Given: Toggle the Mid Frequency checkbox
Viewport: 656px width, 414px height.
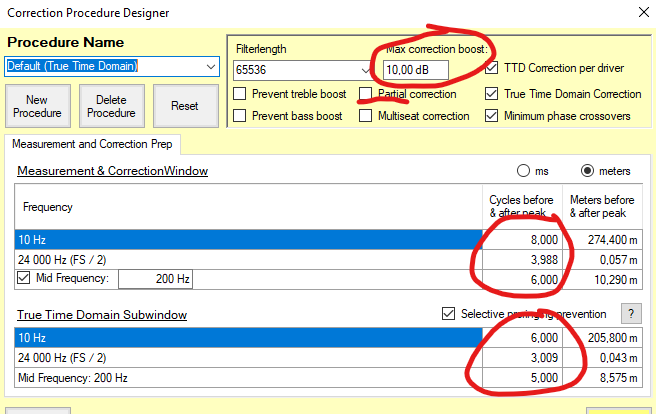Looking at the screenshot, I should pyautogui.click(x=24, y=278).
